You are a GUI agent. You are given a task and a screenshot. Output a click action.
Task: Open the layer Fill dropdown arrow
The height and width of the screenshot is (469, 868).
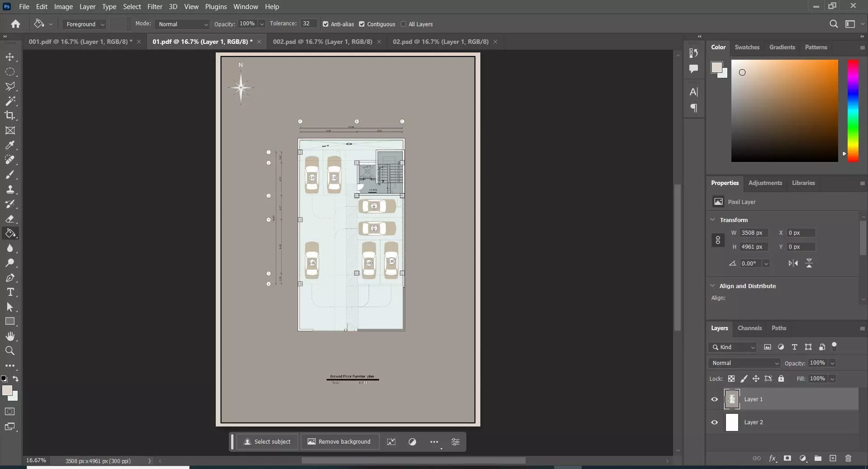(x=832, y=379)
